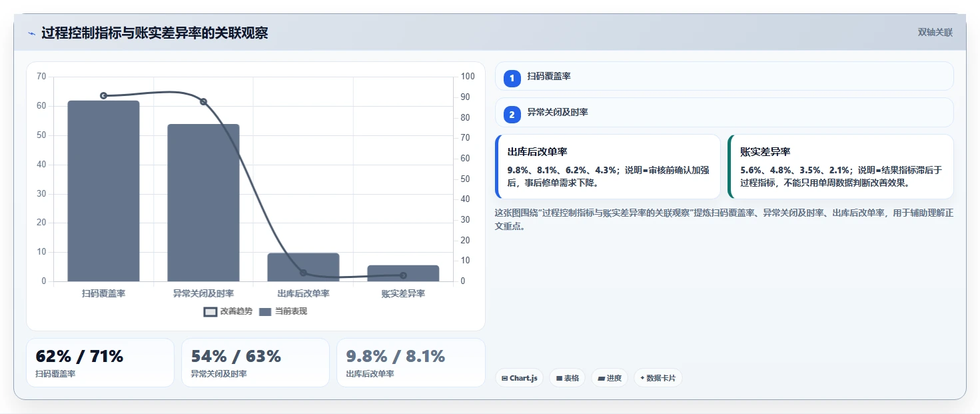Click the 扫码覆盖率 x-axis label

(x=103, y=293)
